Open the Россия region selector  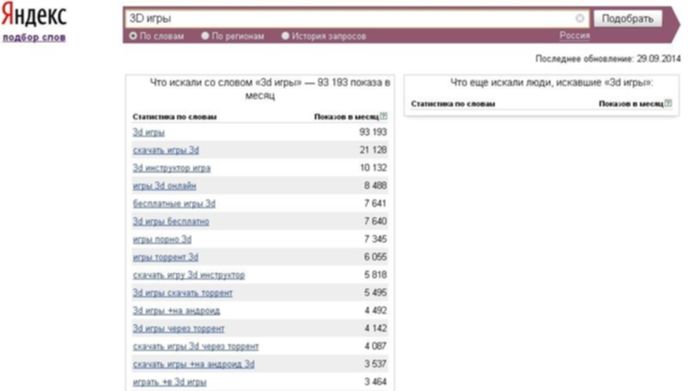574,36
